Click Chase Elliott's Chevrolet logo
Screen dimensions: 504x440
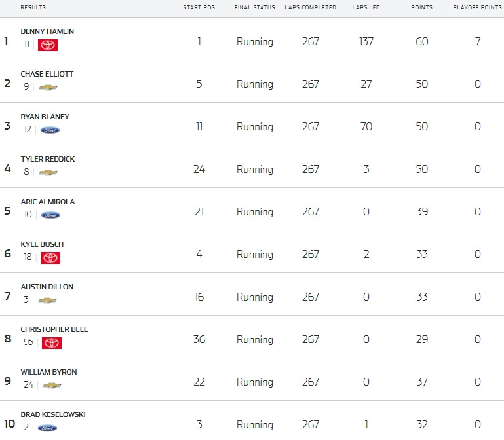48,87
